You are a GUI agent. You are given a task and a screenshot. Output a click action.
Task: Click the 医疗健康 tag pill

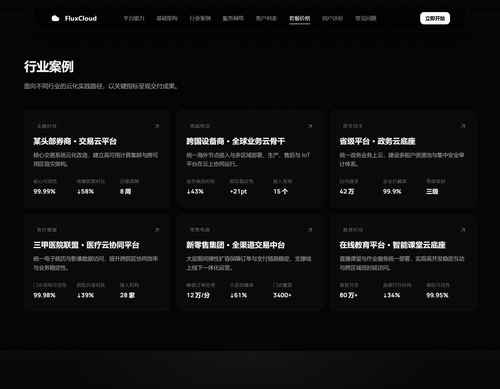[x=47, y=230]
